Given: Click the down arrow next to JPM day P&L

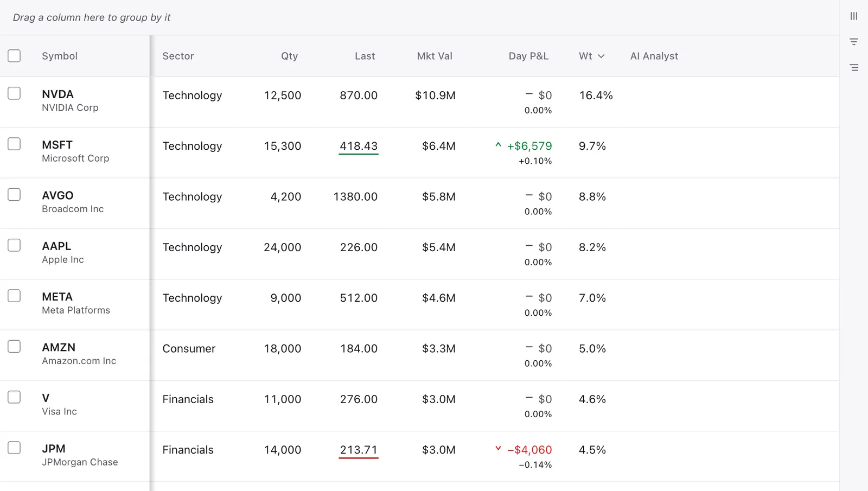Looking at the screenshot, I should pyautogui.click(x=498, y=449).
